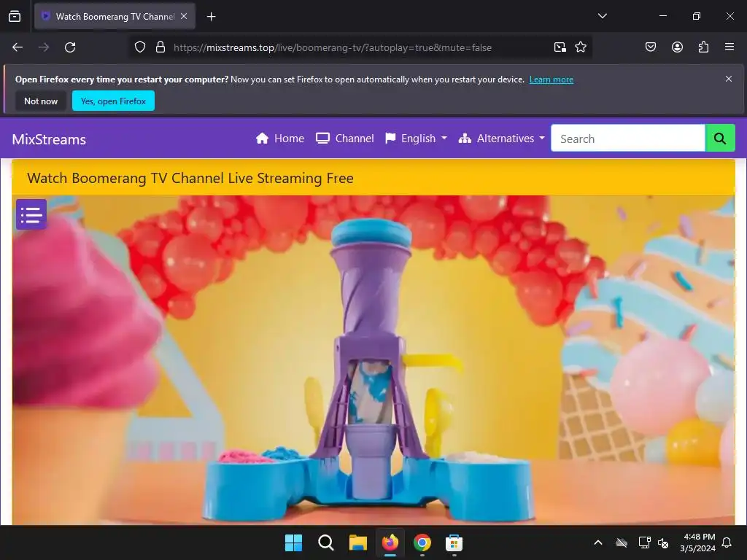Switch to the Watch Boomerang TV Channel tab
Image resolution: width=747 pixels, height=560 pixels.
115,16
